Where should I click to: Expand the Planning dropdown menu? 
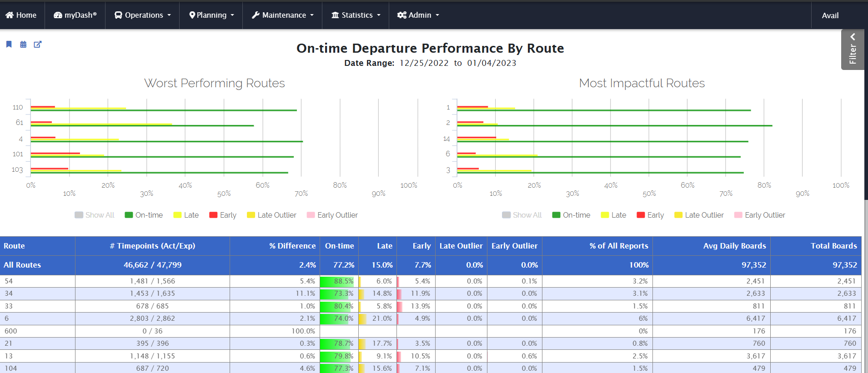(x=211, y=15)
